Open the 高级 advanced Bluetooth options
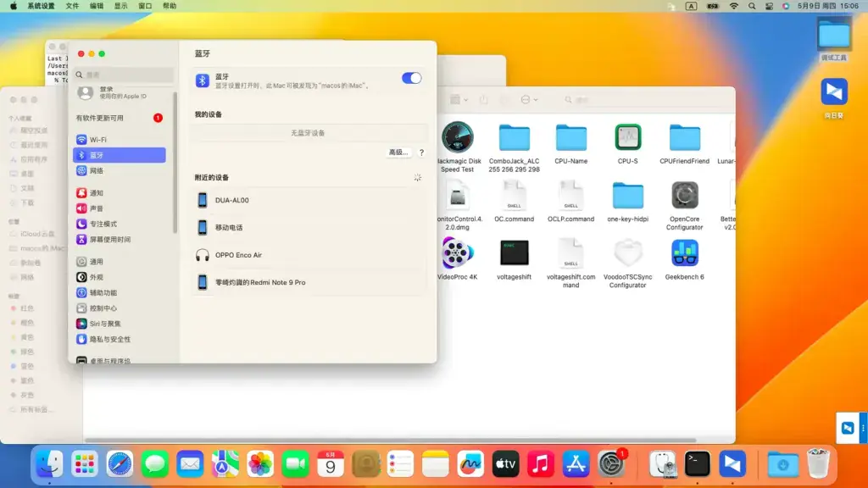 (398, 152)
